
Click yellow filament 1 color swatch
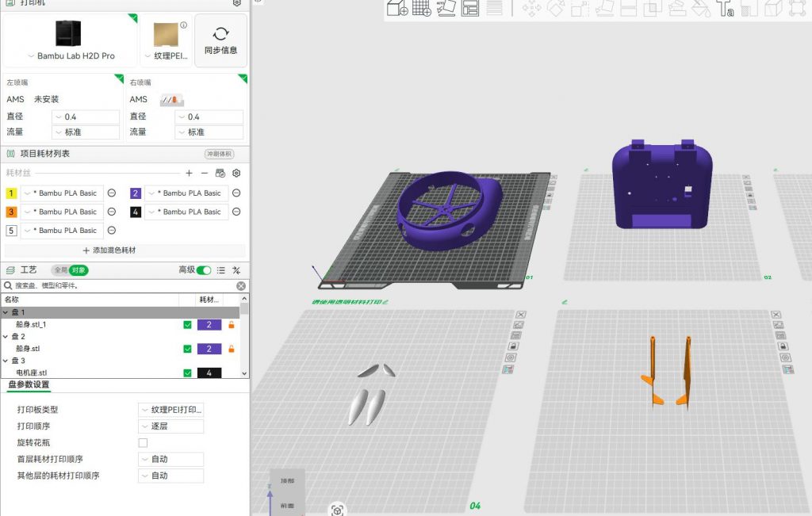click(11, 193)
